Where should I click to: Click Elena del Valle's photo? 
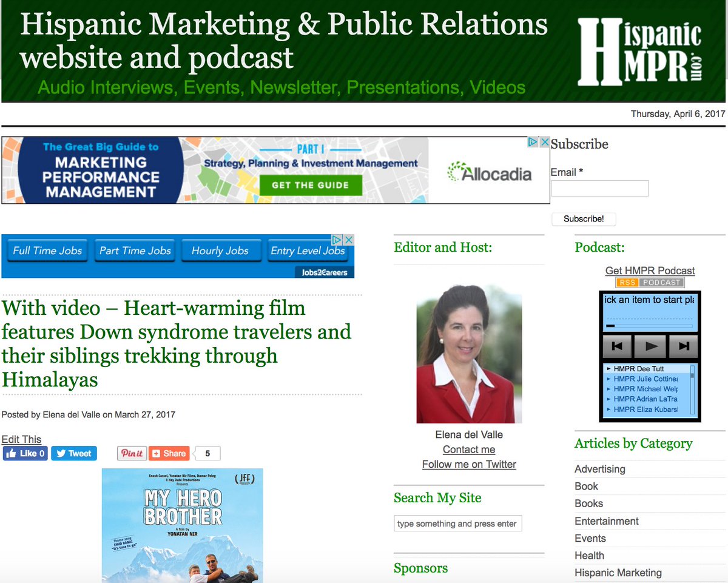(x=469, y=354)
